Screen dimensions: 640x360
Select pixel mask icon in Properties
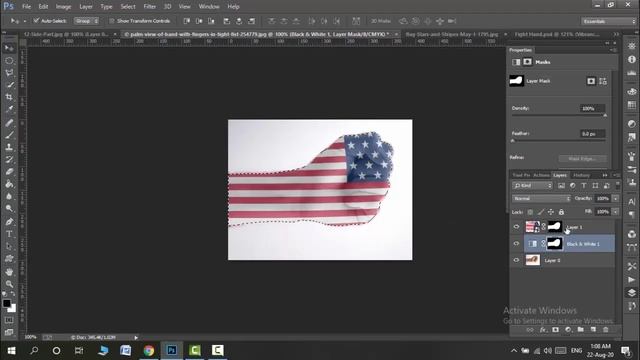(x=591, y=81)
